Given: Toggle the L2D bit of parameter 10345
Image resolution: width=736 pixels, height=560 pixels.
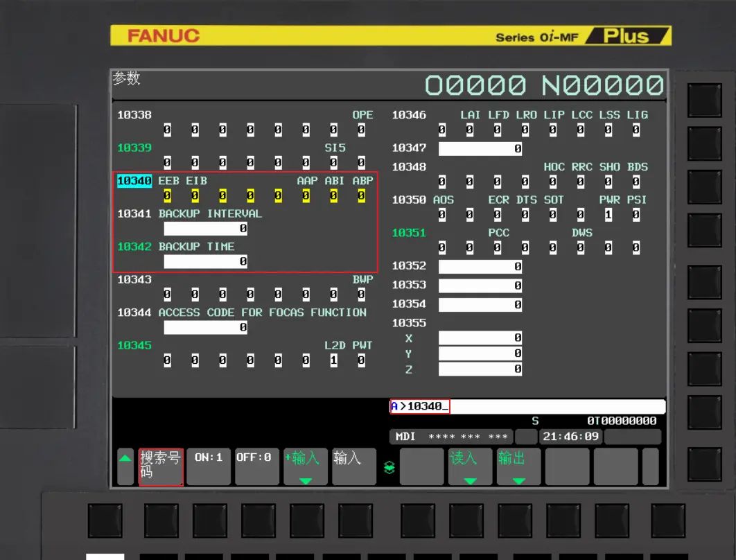Looking at the screenshot, I should (334, 360).
